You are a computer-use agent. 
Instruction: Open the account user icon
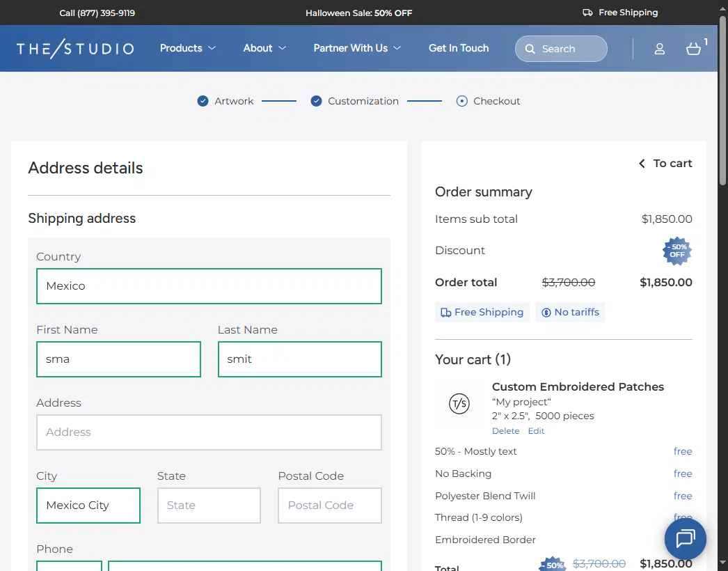(x=659, y=49)
